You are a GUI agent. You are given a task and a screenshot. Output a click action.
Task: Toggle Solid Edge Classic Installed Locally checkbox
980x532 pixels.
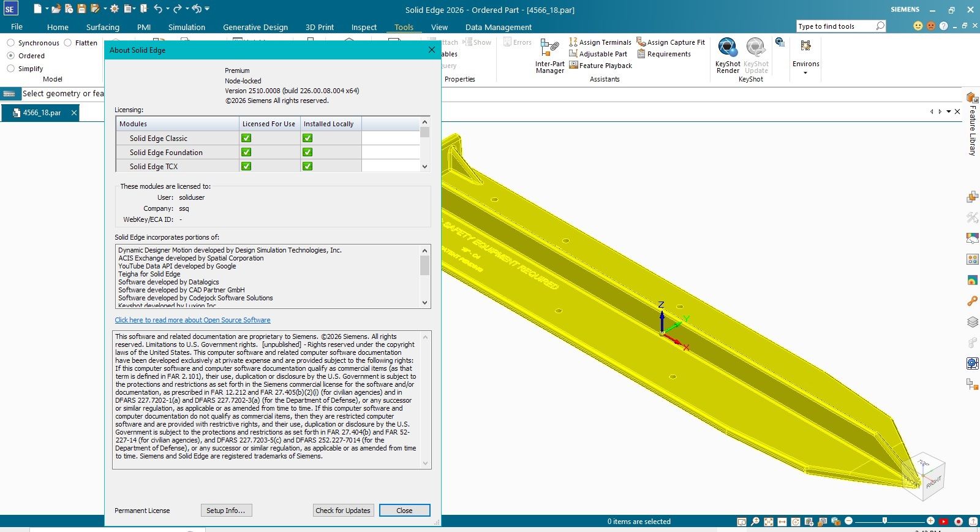(x=307, y=138)
